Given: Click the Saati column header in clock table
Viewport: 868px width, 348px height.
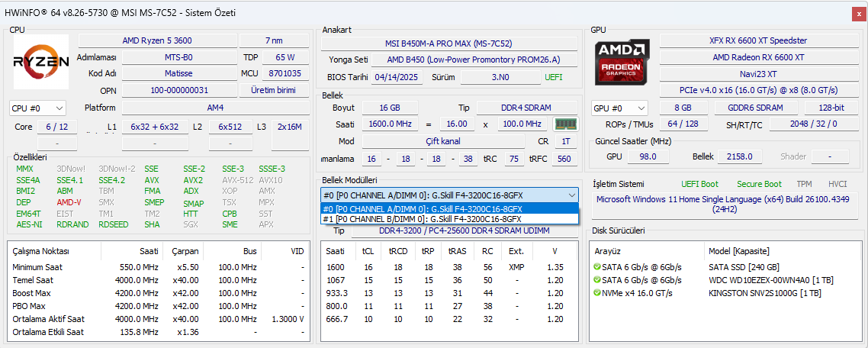Looking at the screenshot, I should coord(148,251).
